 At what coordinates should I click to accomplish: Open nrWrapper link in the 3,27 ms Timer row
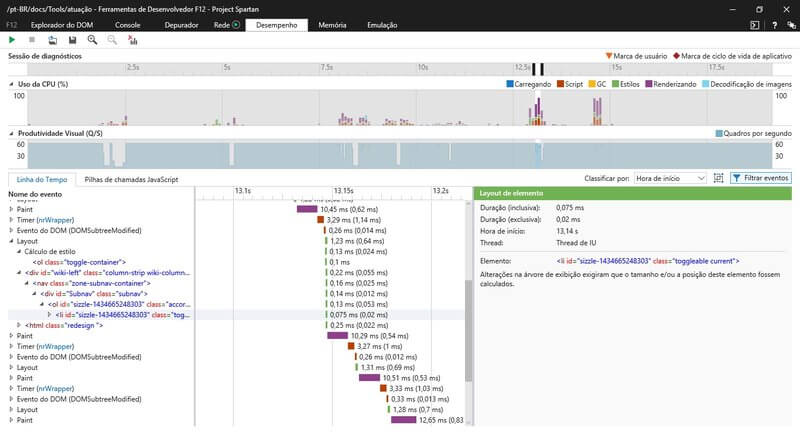pyautogui.click(x=55, y=346)
